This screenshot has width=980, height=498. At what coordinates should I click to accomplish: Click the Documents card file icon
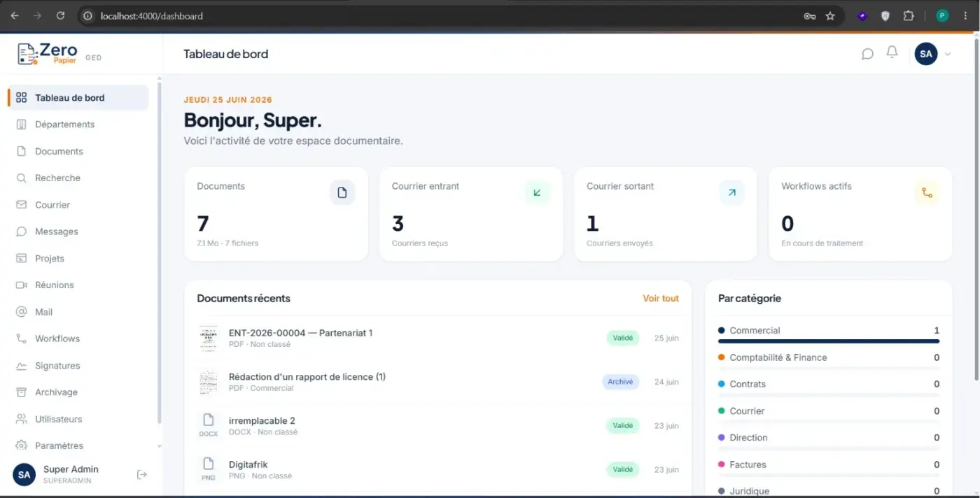342,192
